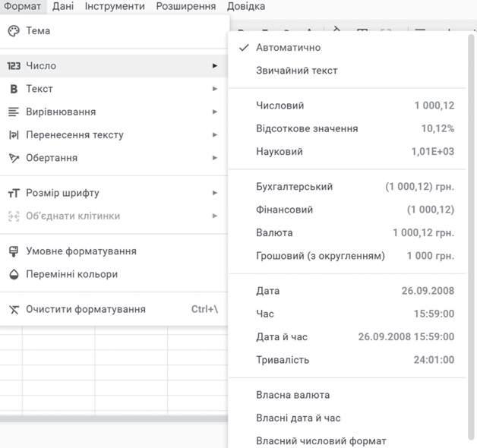Expand the Перенесення тексту submenu arrow
Screen dimensions: 477x448
(x=215, y=134)
